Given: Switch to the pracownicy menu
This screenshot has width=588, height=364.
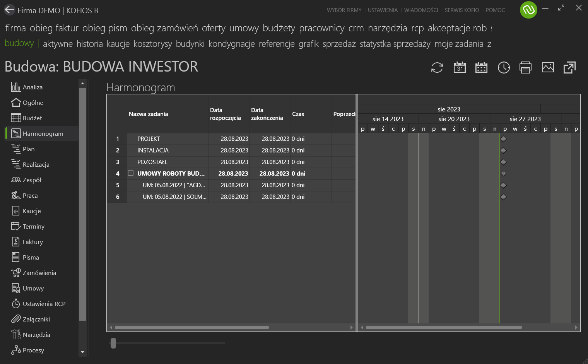Looking at the screenshot, I should click(x=322, y=28).
